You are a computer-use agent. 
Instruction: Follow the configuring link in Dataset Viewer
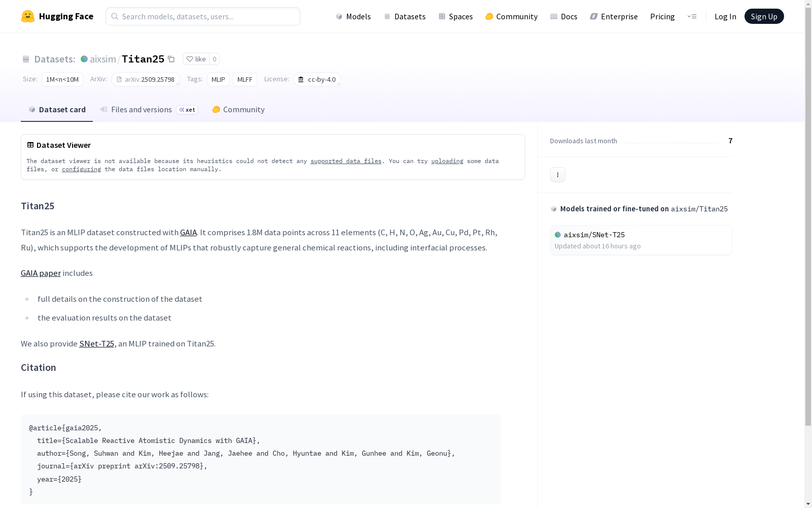point(81,169)
